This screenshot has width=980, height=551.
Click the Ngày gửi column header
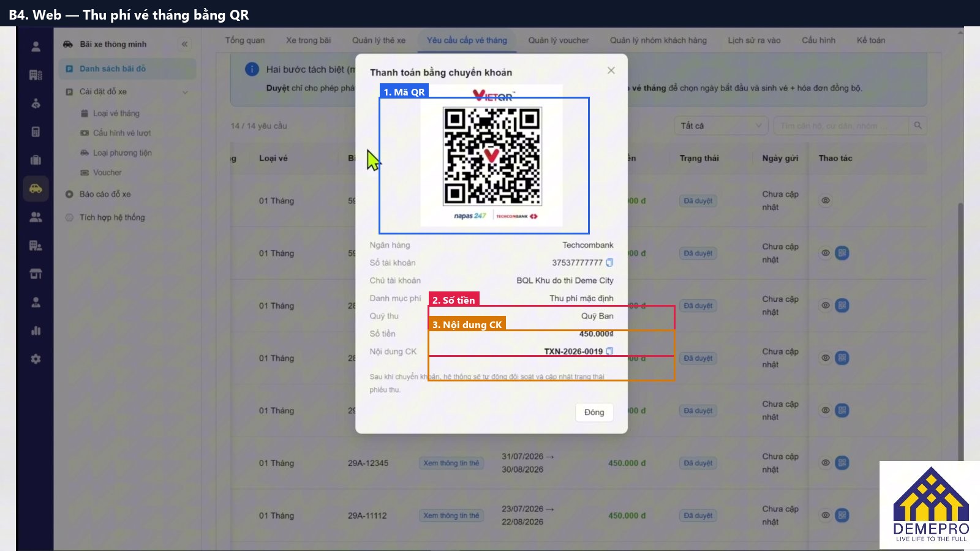780,158
